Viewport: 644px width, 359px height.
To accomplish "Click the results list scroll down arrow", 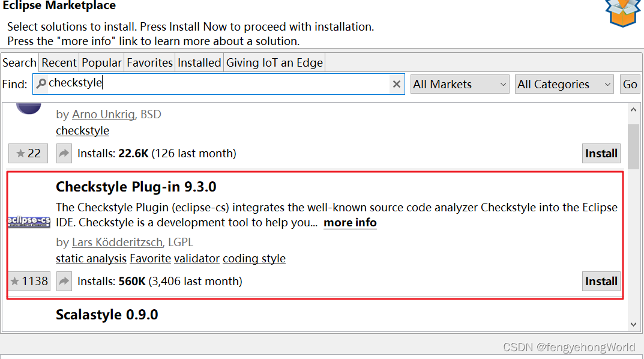I will (x=633, y=324).
